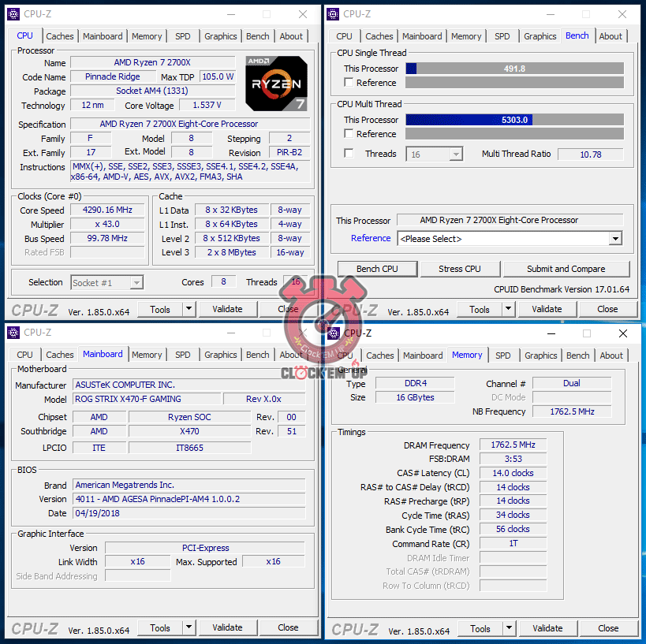Click CPU-Z title icon in Bench window
This screenshot has width=646, height=644.
333,14
